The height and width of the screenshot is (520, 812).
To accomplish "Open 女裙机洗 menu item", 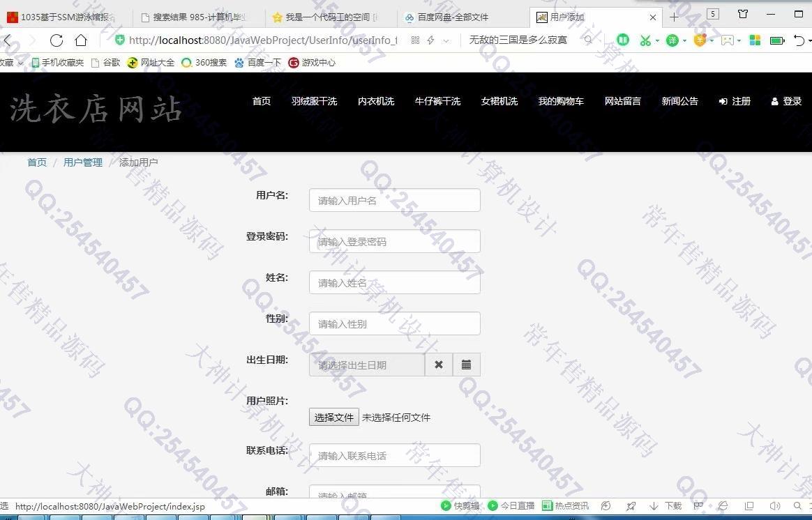I will 499,101.
